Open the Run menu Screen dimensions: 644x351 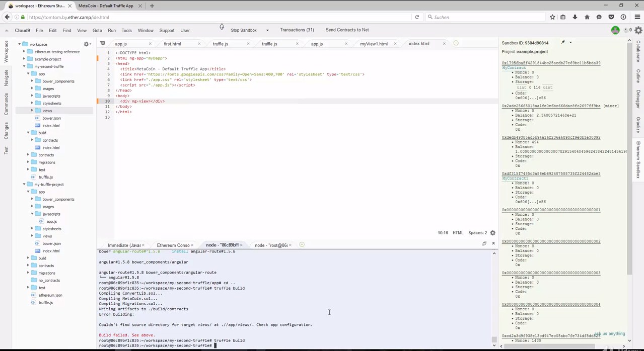click(112, 31)
